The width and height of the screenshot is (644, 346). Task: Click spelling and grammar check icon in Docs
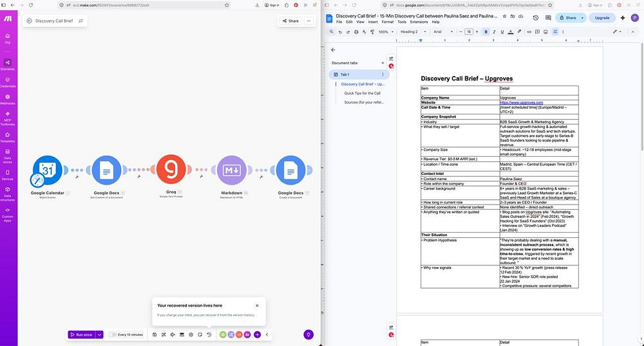coord(365,32)
